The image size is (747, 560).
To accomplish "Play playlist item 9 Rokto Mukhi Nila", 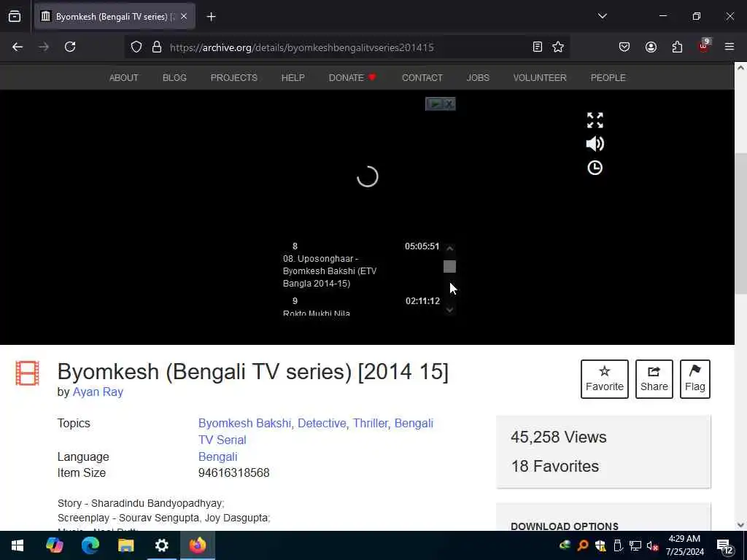I will (x=361, y=306).
